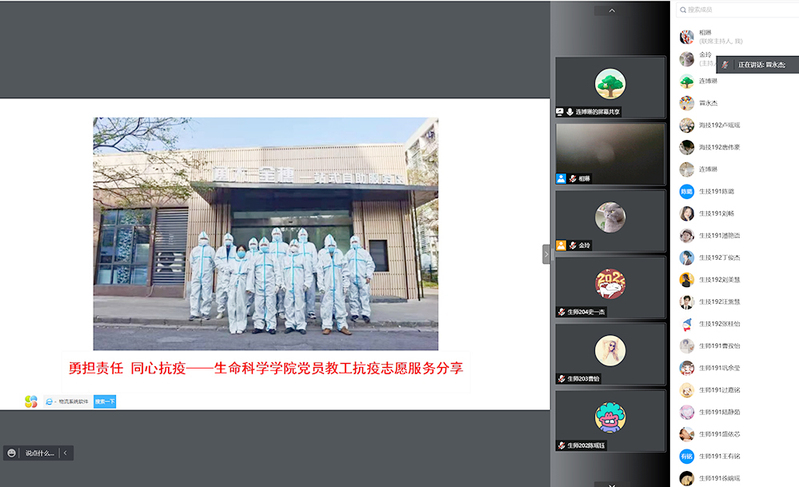Select the blonde girl avatar tile
Screen dimensions: 799x487
610,350
